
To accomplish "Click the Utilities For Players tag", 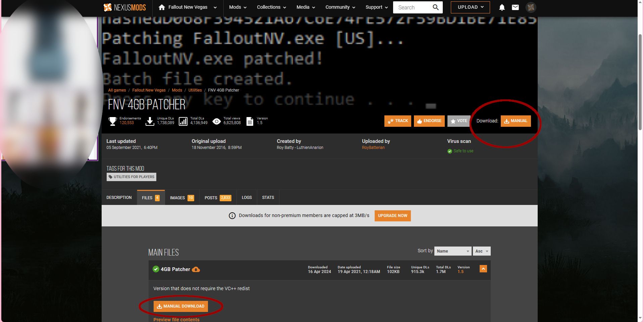I will (x=131, y=177).
